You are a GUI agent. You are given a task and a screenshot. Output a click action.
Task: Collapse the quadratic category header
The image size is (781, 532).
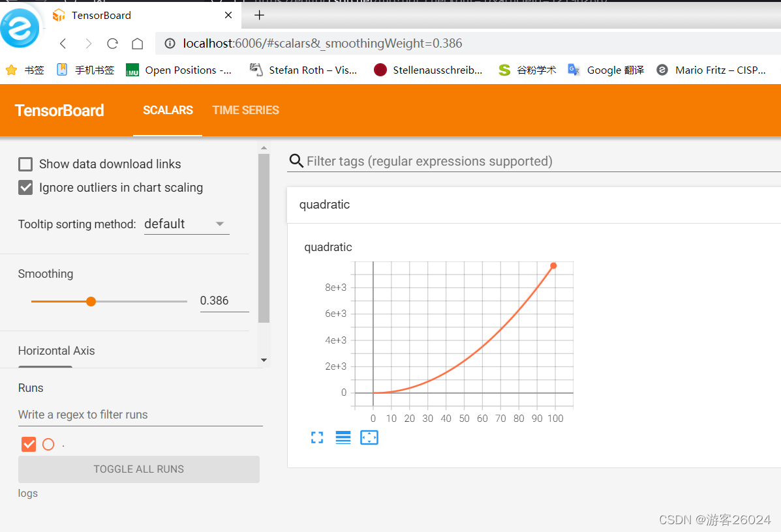point(534,205)
